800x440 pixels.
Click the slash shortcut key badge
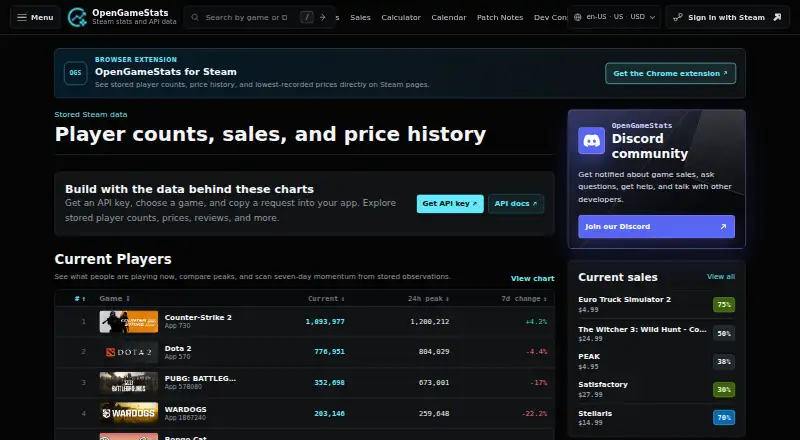pyautogui.click(x=307, y=17)
